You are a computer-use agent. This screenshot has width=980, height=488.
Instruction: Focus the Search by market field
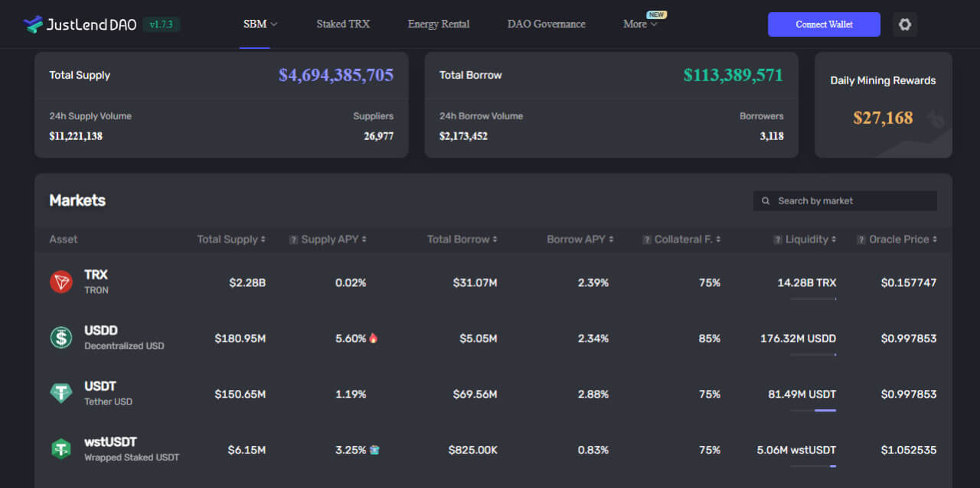[x=845, y=201]
